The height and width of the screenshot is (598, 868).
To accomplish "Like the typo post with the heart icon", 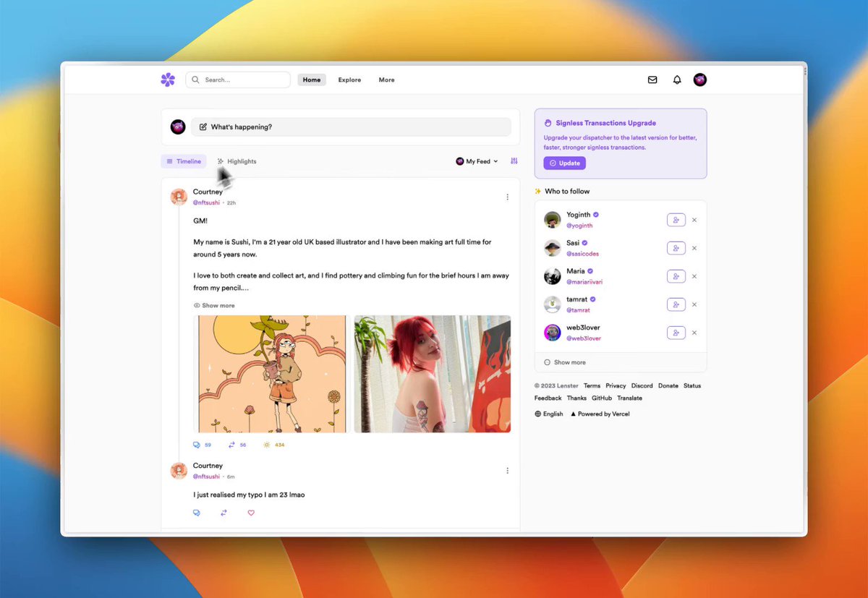I will pyautogui.click(x=251, y=513).
